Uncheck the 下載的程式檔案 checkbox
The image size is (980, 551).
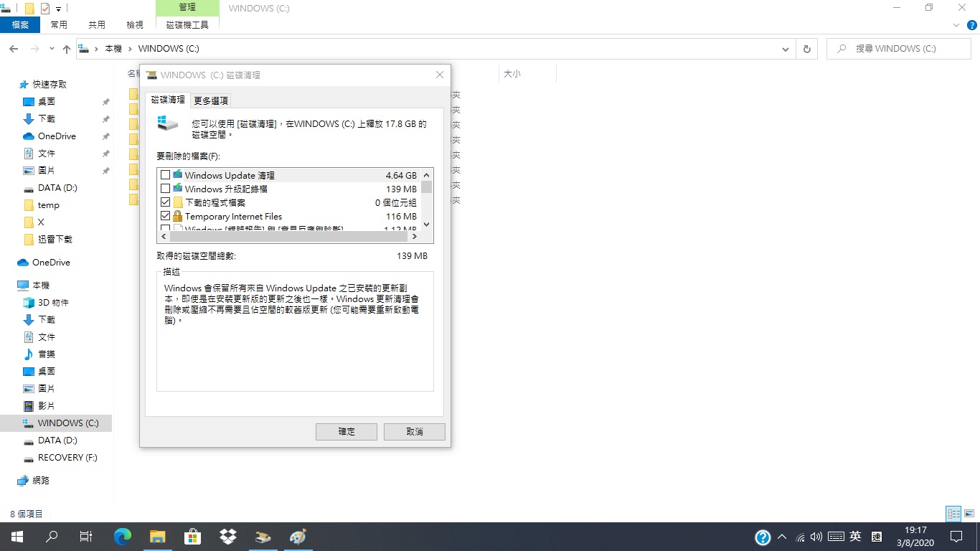(x=166, y=202)
